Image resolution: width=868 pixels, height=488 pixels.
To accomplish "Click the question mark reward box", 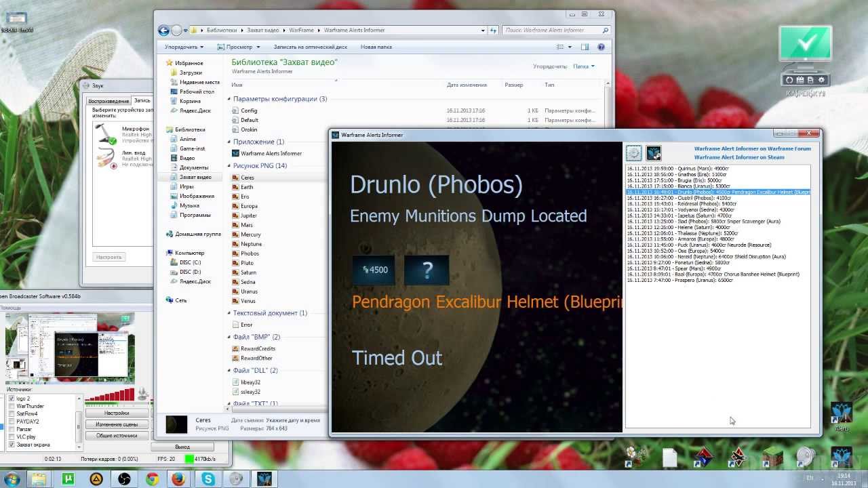I will pos(427,270).
